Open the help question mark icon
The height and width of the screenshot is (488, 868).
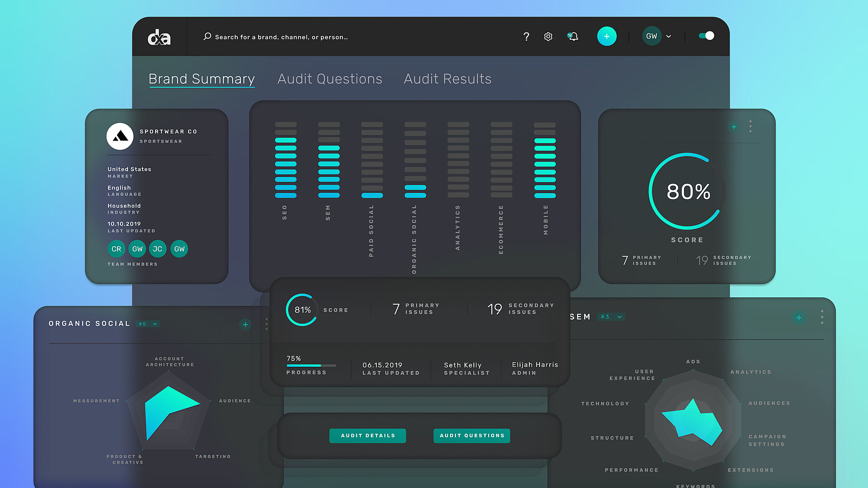[x=526, y=37]
